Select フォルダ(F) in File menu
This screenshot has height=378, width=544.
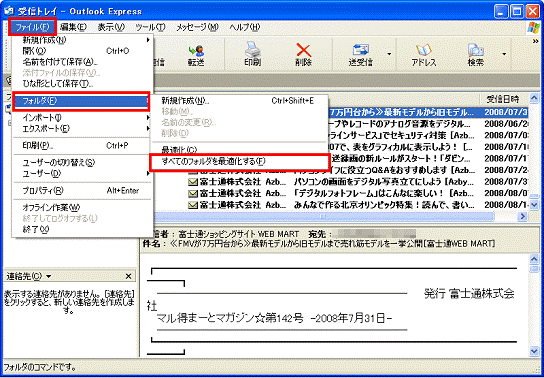(82, 101)
